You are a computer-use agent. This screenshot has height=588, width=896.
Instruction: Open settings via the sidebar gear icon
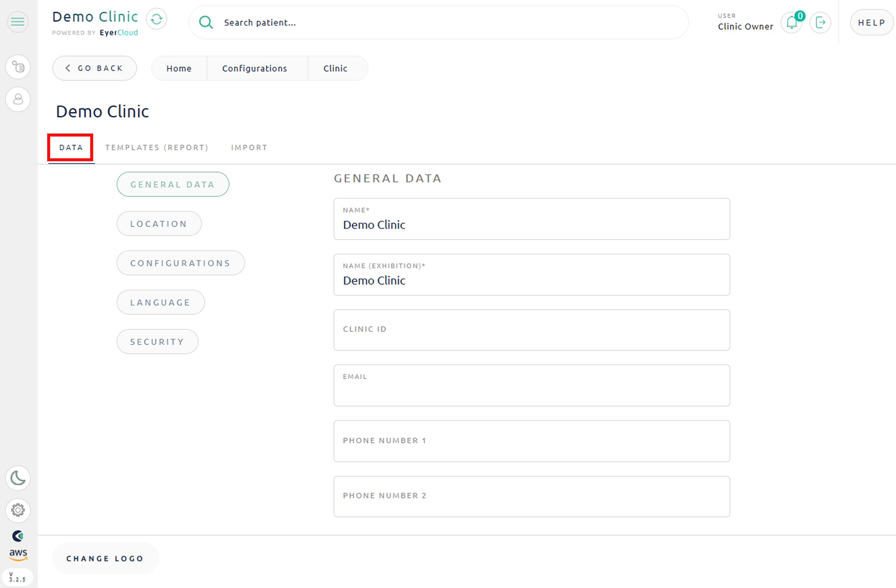(x=18, y=510)
